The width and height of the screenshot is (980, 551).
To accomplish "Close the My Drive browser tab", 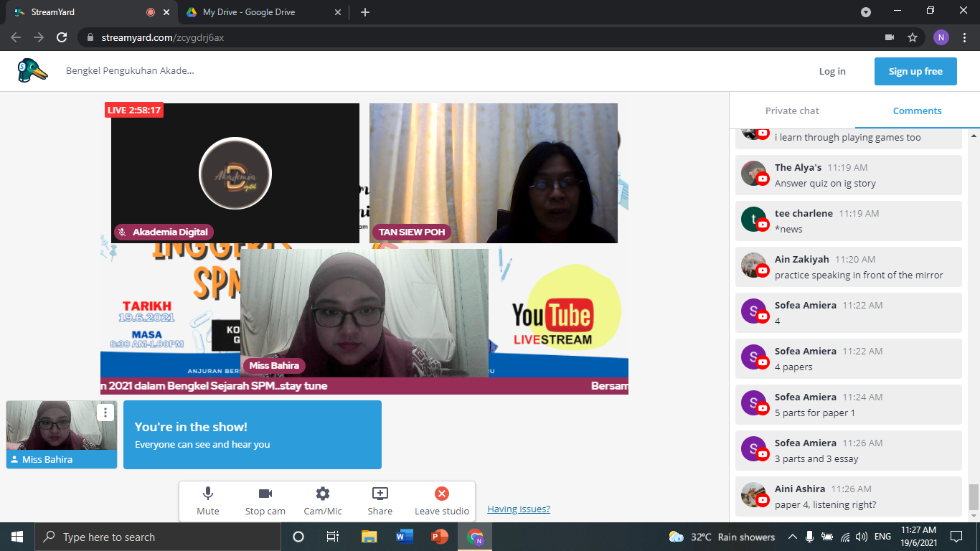I will (339, 12).
